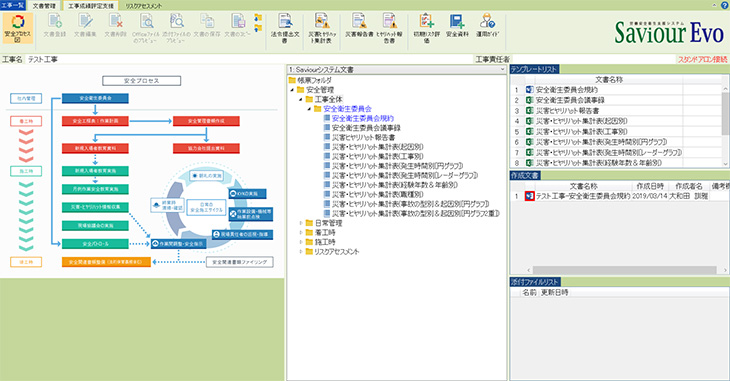Screen dimensions: 730x381
Task: Open the 災害ヒヤリハット集計表 toolbar icon
Action: (x=322, y=28)
